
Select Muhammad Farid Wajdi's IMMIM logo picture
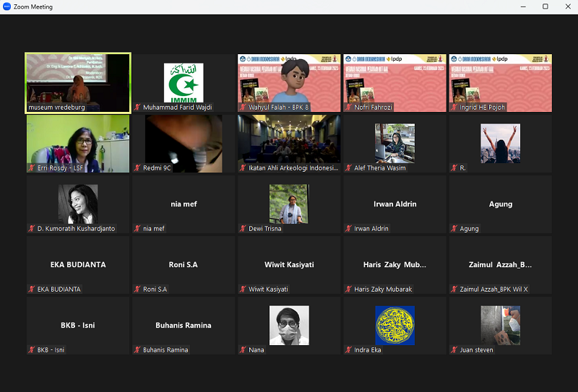pos(184,83)
